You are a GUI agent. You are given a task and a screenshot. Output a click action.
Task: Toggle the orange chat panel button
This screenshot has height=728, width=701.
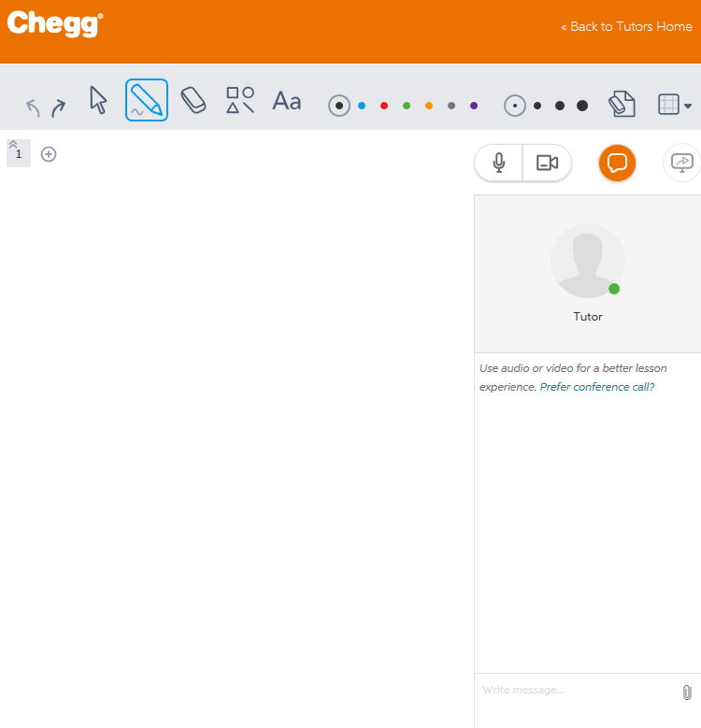pos(617,163)
